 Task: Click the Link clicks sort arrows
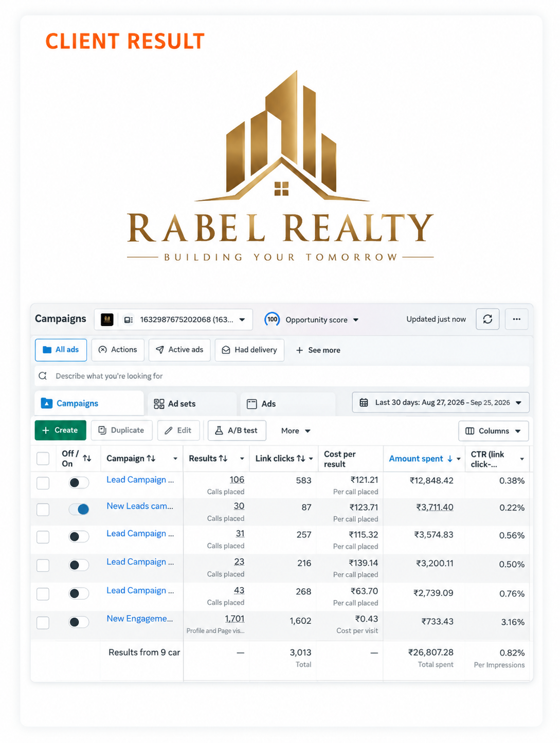coord(301,458)
